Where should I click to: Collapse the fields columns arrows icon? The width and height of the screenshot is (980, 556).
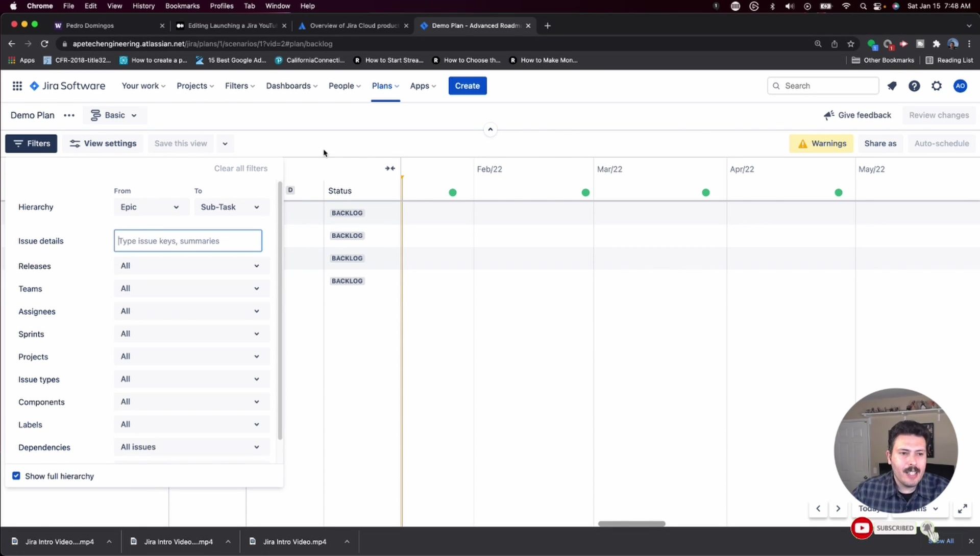[390, 168]
